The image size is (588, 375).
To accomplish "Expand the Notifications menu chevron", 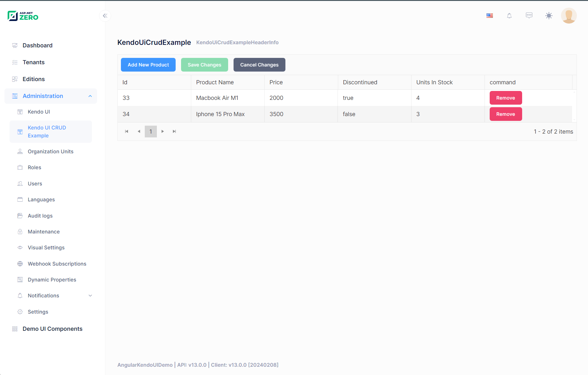I will (90, 295).
